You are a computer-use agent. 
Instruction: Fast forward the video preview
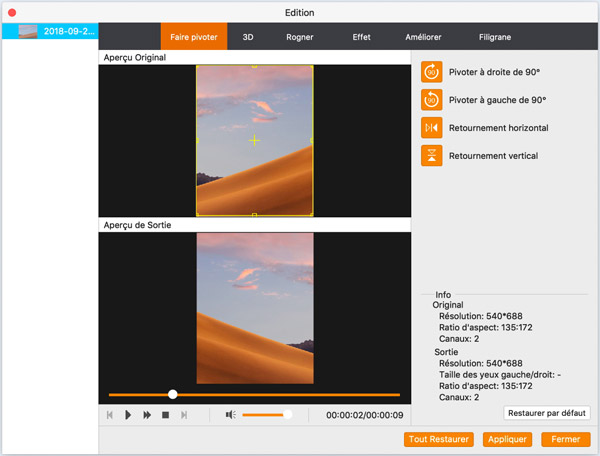[147, 415]
